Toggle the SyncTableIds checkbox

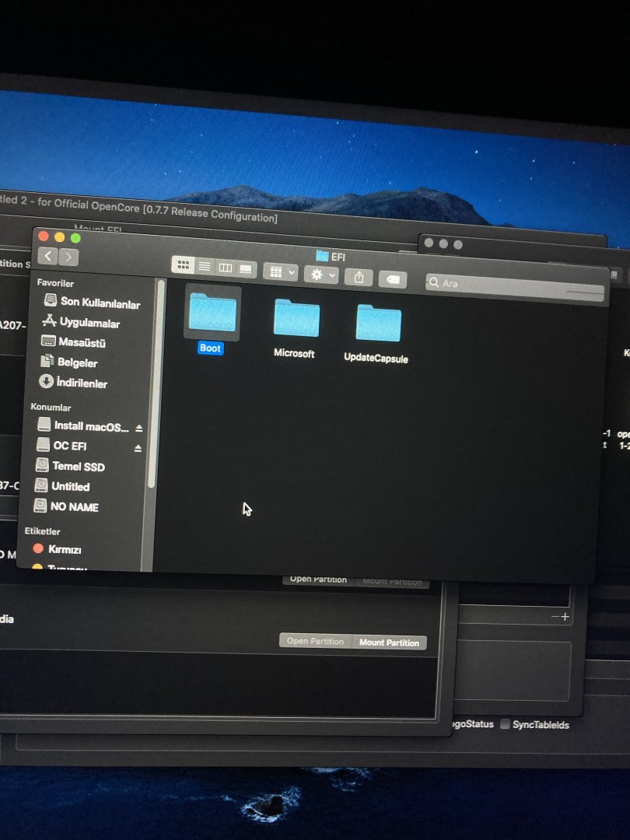point(505,724)
